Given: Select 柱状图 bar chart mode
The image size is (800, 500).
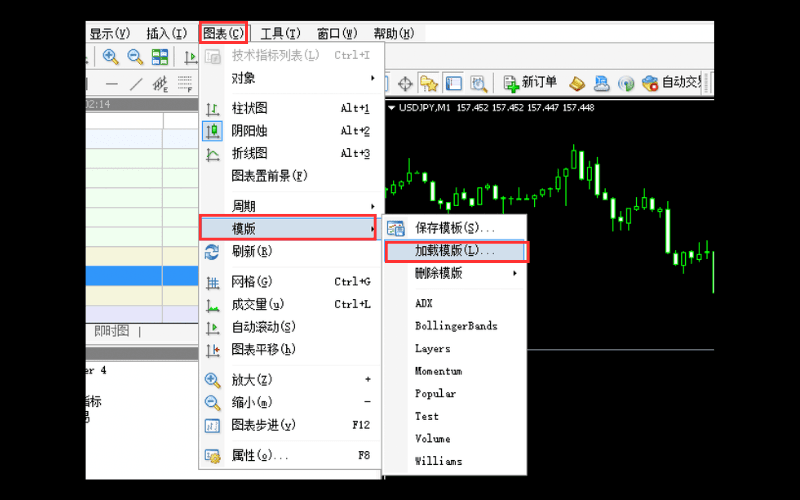Looking at the screenshot, I should click(291, 108).
